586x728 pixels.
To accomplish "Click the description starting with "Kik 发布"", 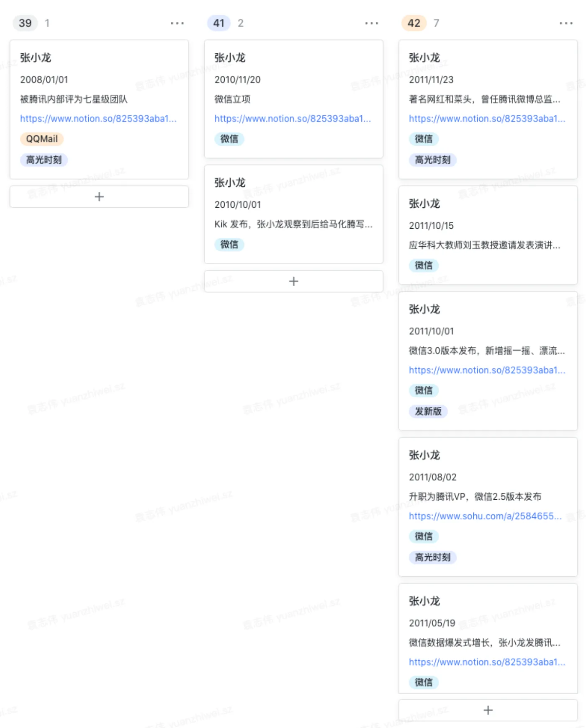I will 293,225.
